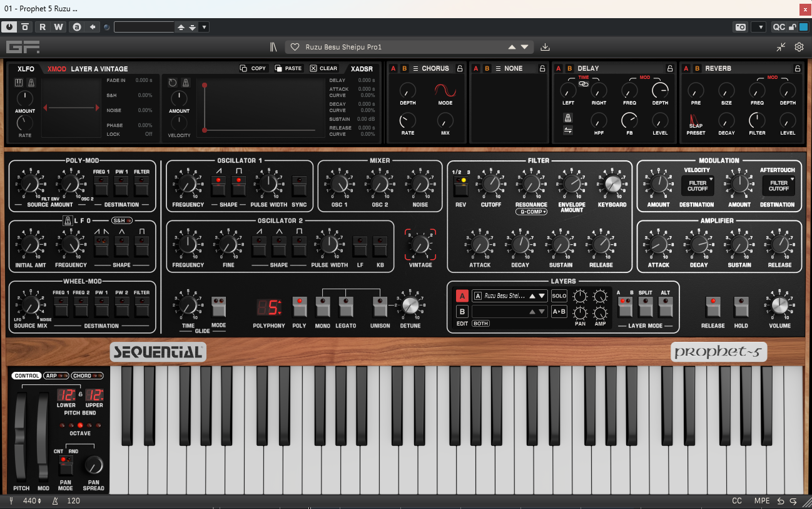Click the layer SOLO button
Viewport: 812px width, 509px height.
(559, 296)
